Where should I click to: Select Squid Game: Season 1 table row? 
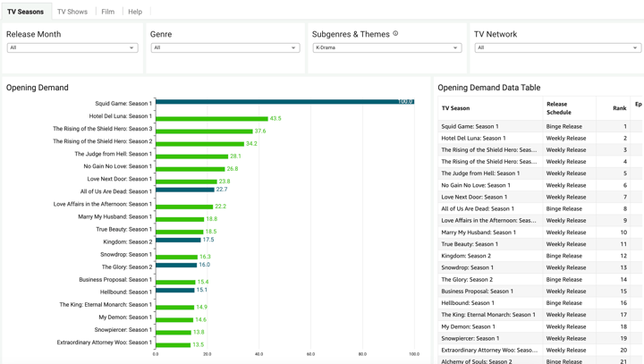[x=539, y=126]
